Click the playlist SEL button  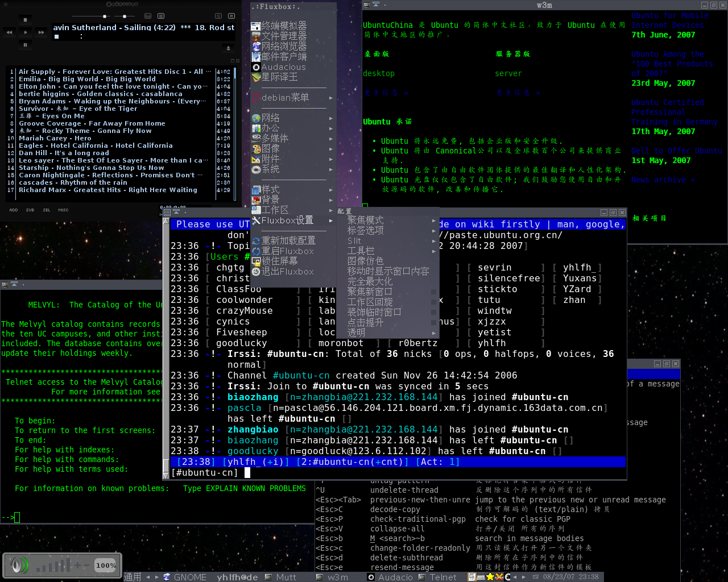pyautogui.click(x=47, y=210)
